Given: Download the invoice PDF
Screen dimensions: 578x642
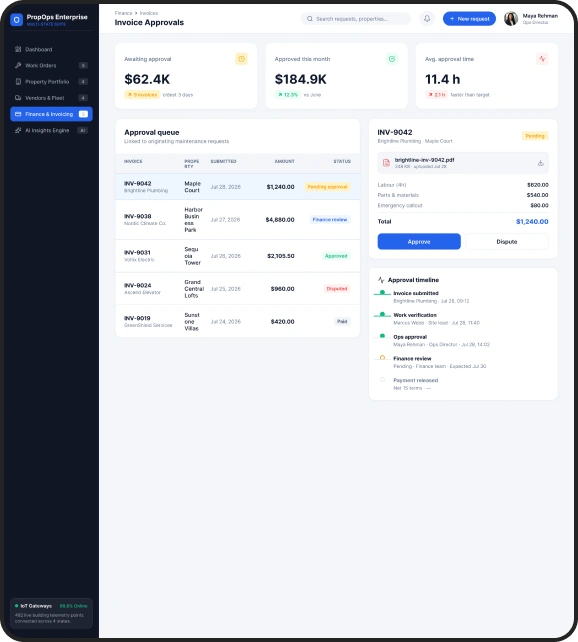Looking at the screenshot, I should click(x=540, y=163).
